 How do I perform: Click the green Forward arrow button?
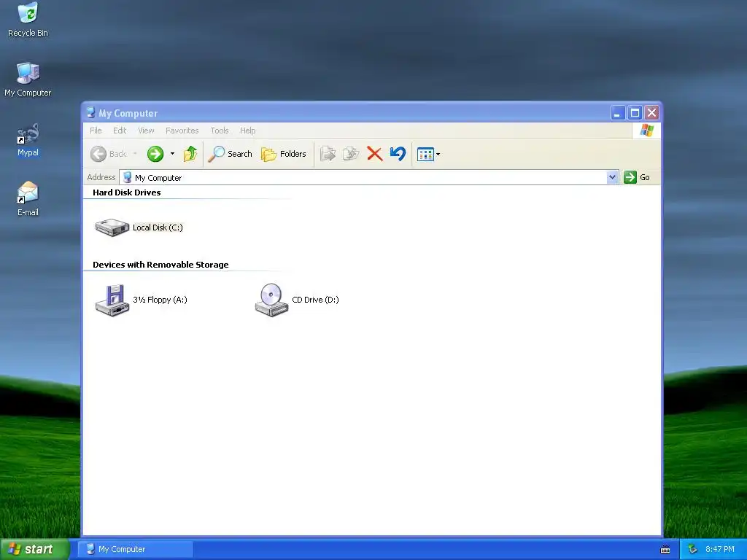[155, 154]
